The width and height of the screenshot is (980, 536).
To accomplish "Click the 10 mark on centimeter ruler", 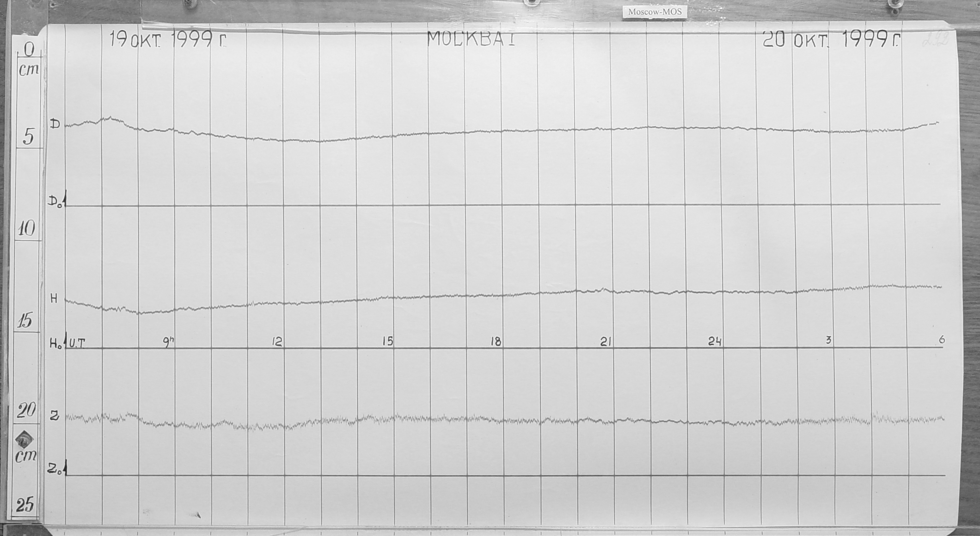I will click(x=26, y=229).
